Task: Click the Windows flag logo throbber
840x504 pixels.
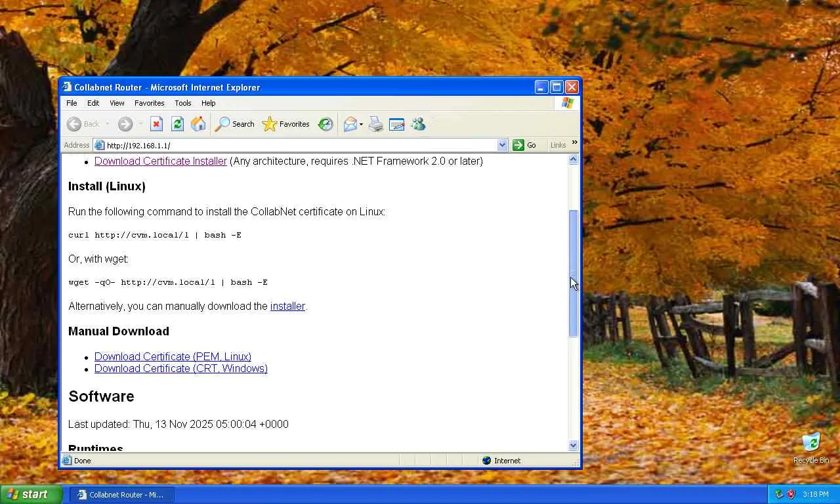Action: click(568, 103)
